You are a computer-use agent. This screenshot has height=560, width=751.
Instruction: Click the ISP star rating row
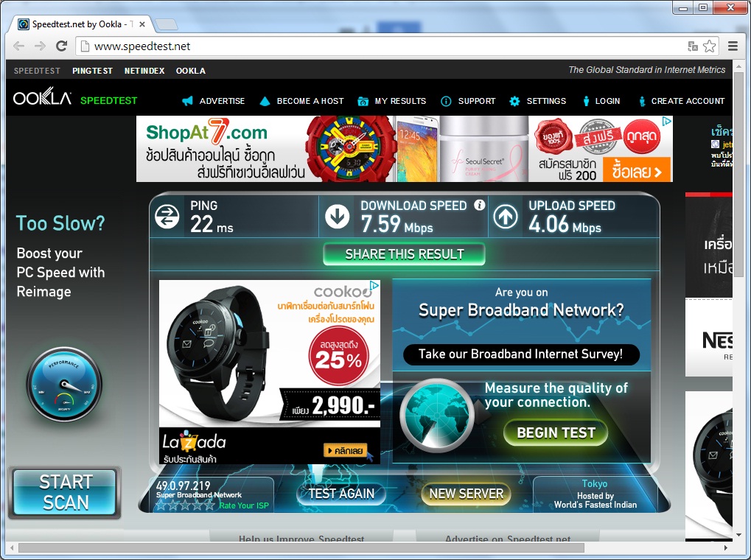pos(186,505)
